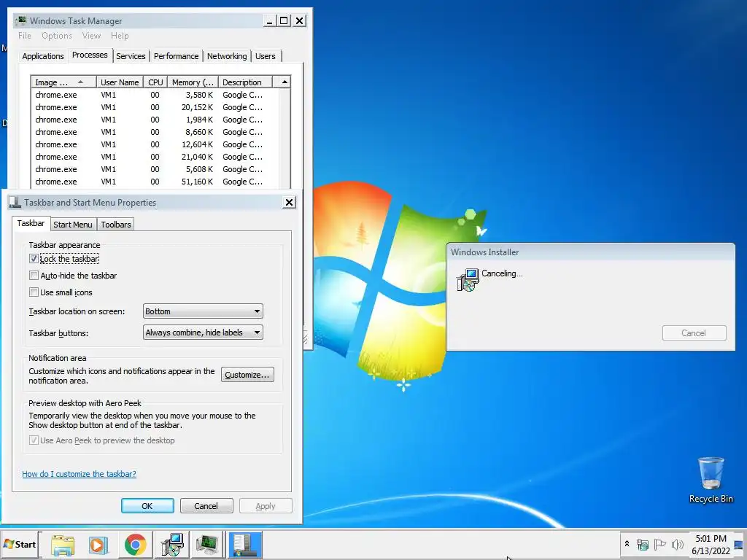Sort processes by Image Name column
747x560 pixels.
tap(63, 82)
